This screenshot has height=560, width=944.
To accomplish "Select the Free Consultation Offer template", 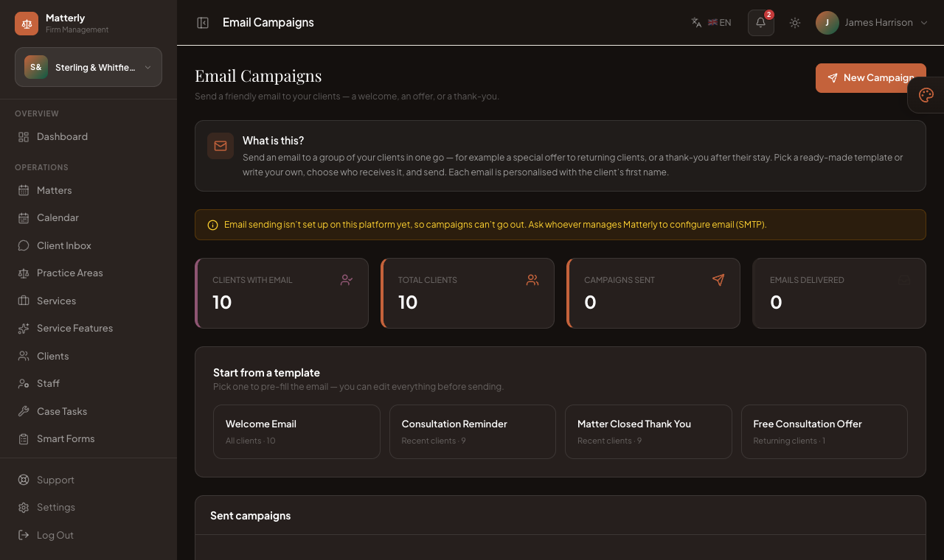I will point(825,432).
